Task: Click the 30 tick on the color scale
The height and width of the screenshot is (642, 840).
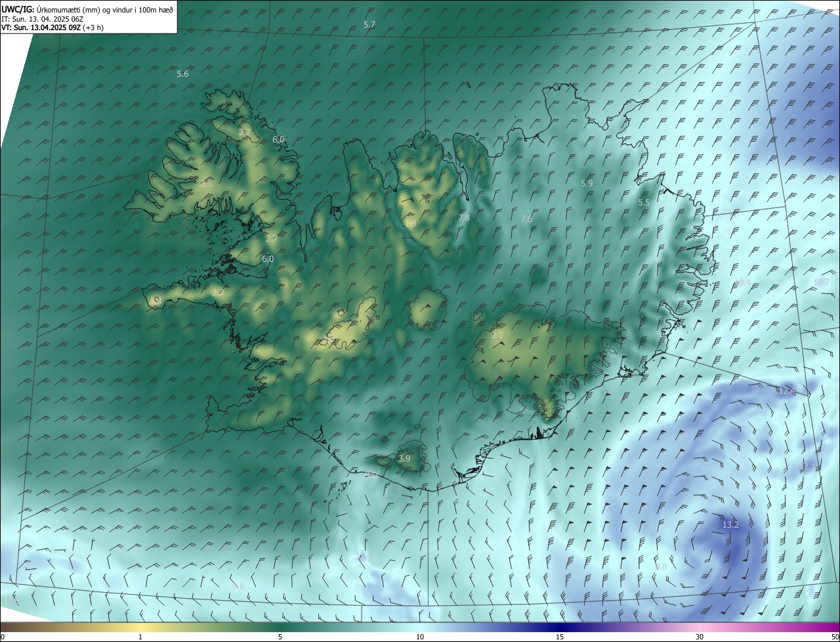Action: 700,637
